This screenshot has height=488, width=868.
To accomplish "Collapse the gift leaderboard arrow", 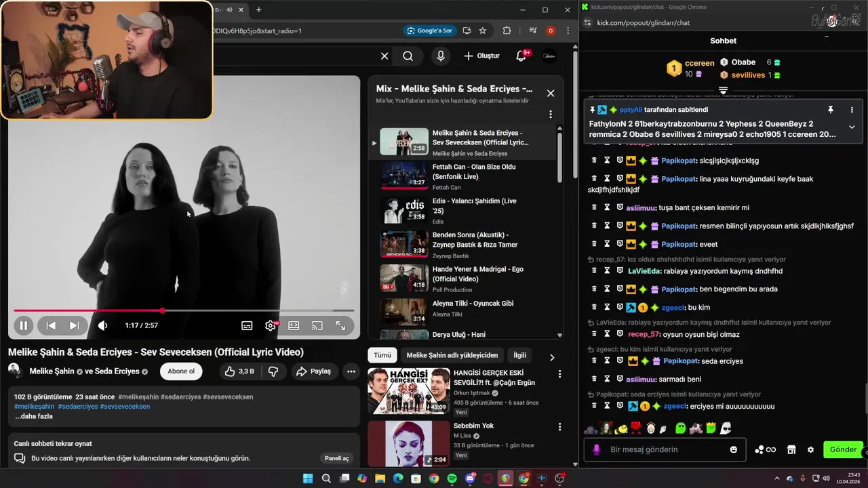I will click(723, 90).
